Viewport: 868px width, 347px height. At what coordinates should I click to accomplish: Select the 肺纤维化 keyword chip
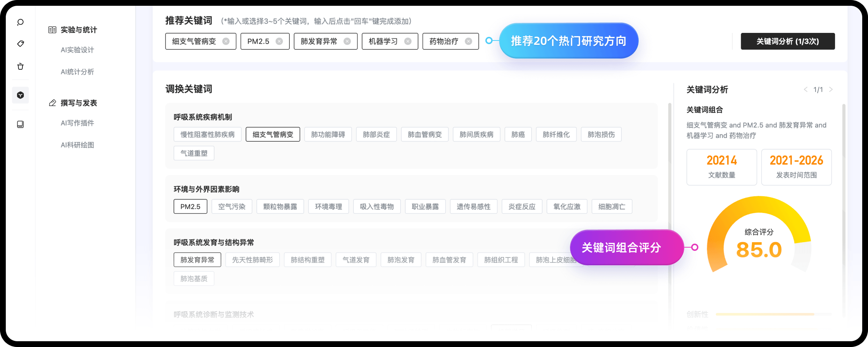tap(556, 134)
